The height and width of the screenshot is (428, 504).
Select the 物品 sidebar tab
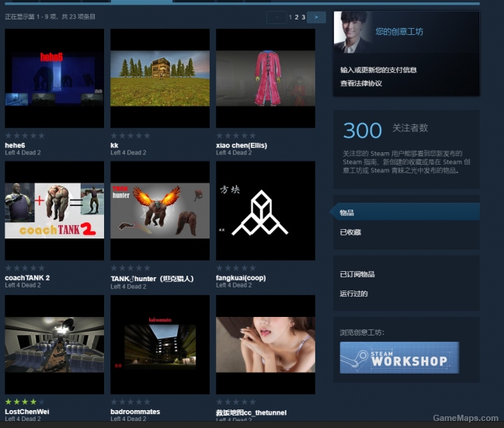[405, 213]
